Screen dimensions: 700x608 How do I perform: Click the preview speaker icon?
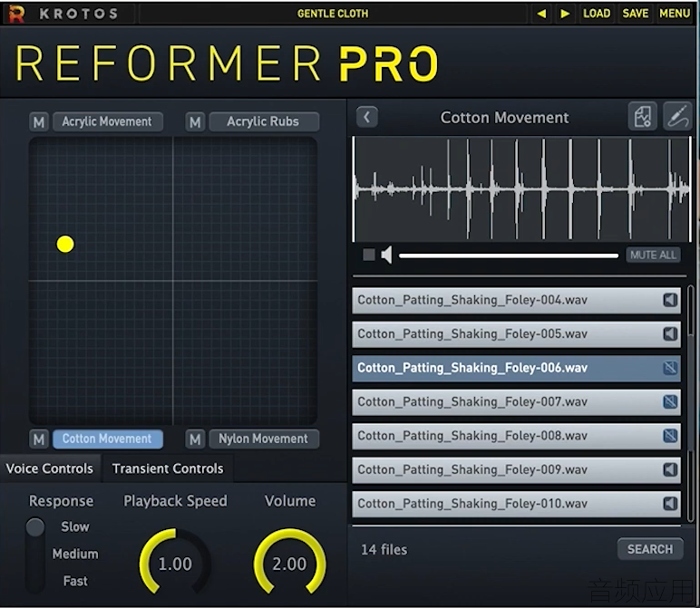pos(386,255)
